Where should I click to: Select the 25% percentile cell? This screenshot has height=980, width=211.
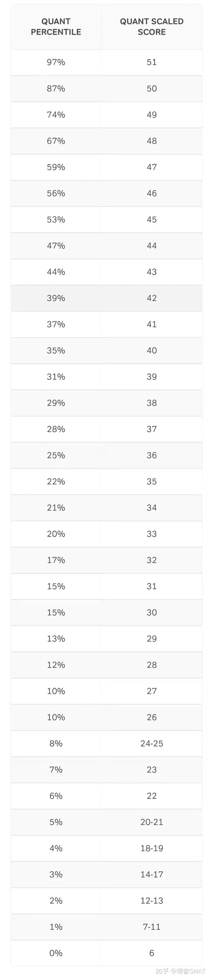coord(56,455)
